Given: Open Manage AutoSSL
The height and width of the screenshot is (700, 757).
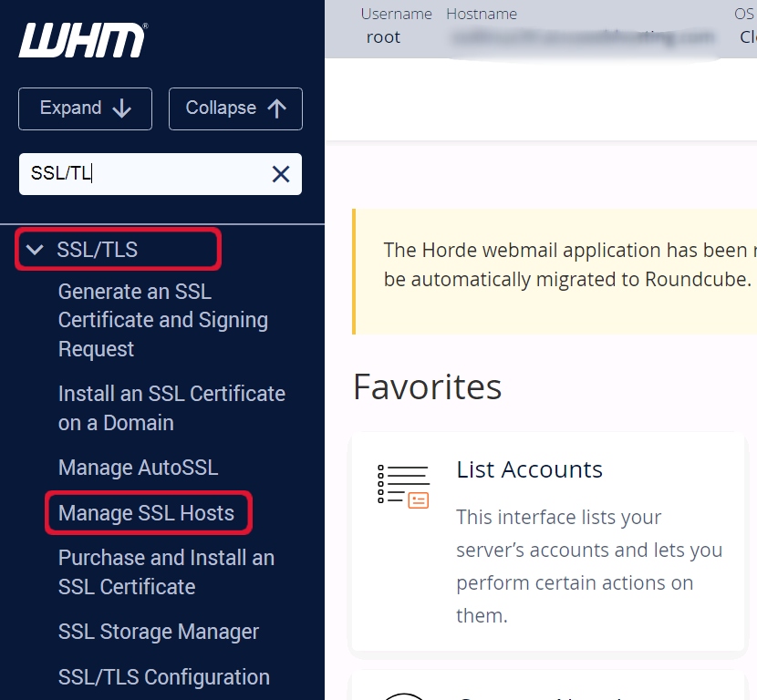Looking at the screenshot, I should pos(138,468).
